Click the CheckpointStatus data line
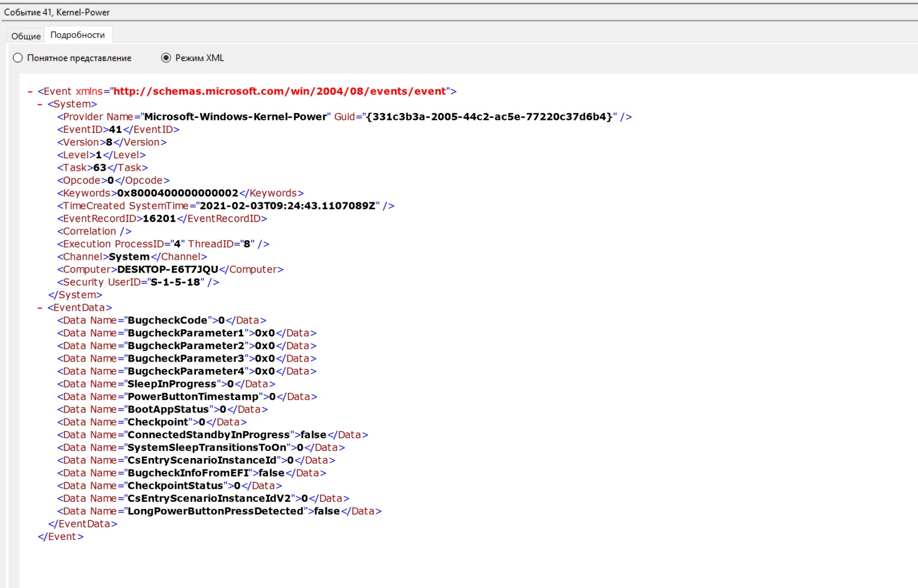 point(170,486)
